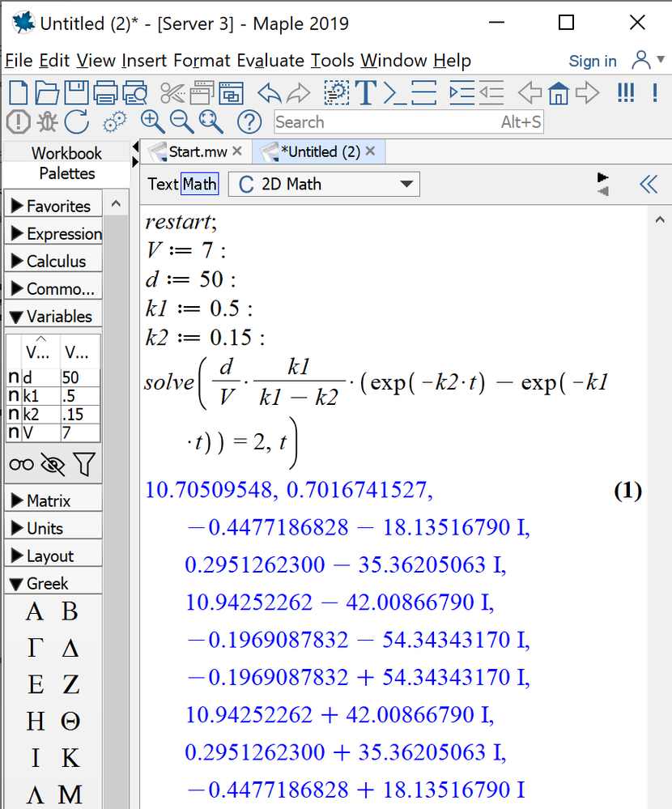Open the Insert menu

point(145,61)
